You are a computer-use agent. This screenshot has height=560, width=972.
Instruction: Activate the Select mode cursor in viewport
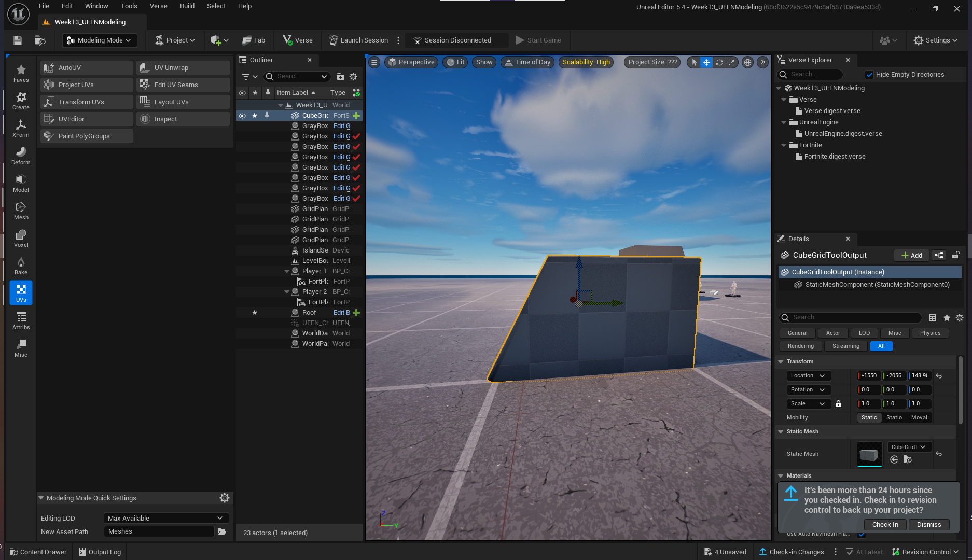point(695,62)
